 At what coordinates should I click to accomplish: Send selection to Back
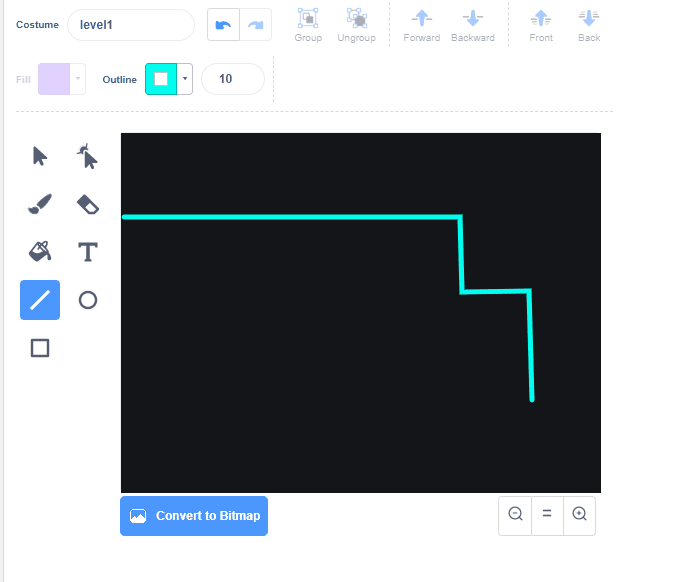pos(589,25)
